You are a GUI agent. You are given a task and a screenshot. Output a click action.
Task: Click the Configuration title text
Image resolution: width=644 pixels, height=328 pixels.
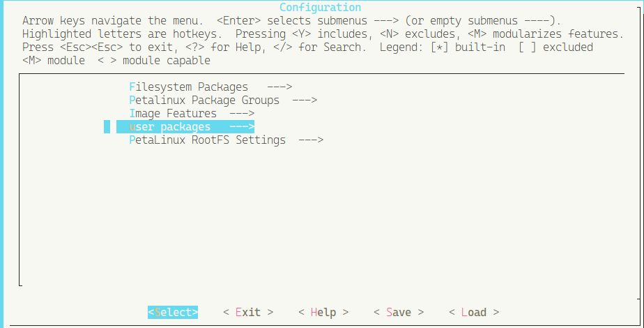pyautogui.click(x=321, y=8)
